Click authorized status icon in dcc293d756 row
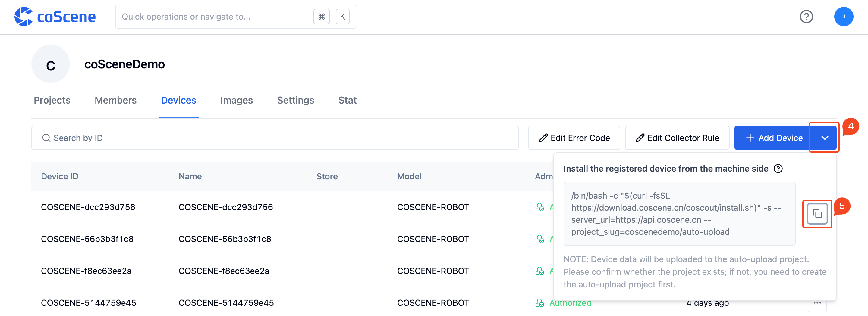 click(539, 207)
